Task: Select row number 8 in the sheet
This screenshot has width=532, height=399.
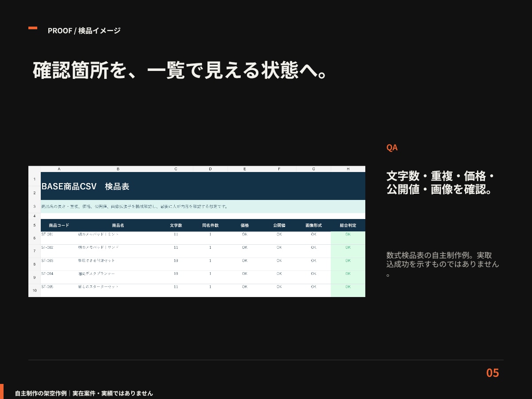Action: [x=34, y=264]
